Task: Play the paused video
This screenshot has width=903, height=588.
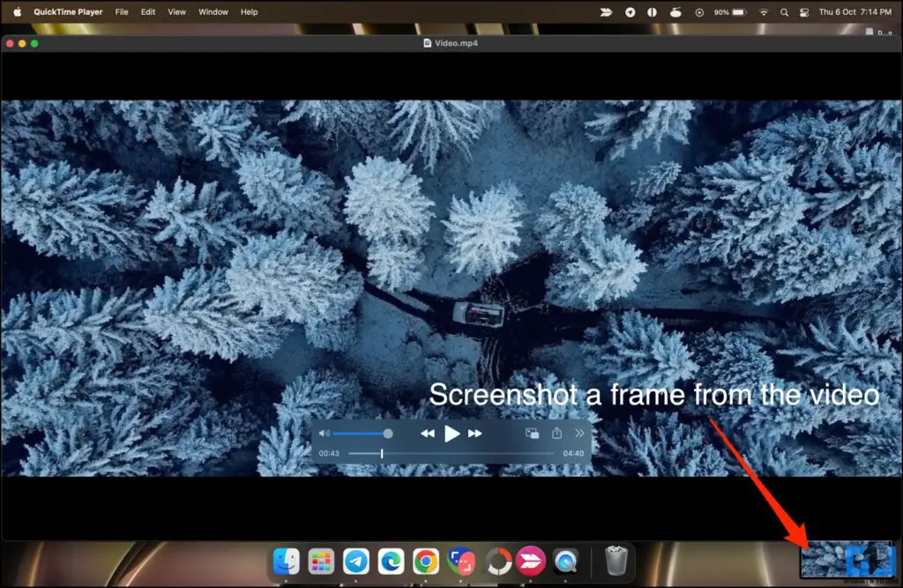Action: click(452, 433)
